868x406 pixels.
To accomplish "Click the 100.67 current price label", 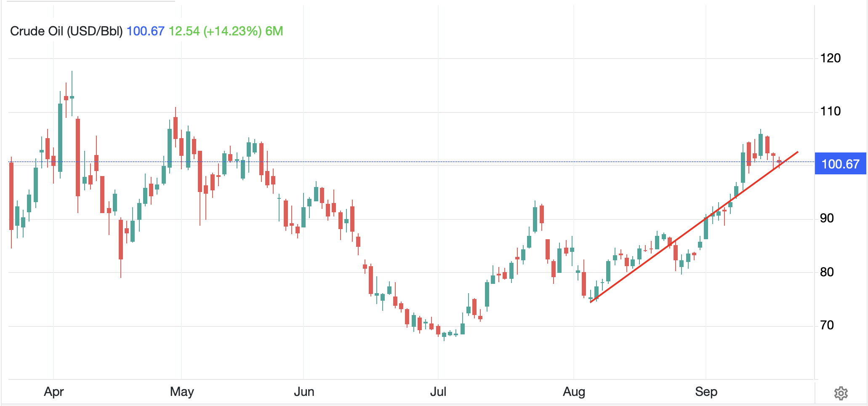I will 840,164.
